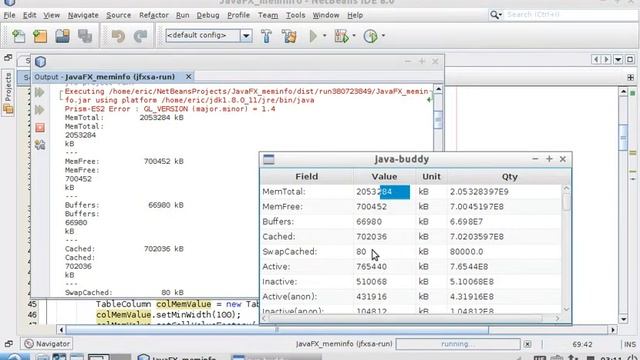Screen dimensions: 640x360
Task: Click the restore window icon top-left of editor
Action: click(x=8, y=58)
